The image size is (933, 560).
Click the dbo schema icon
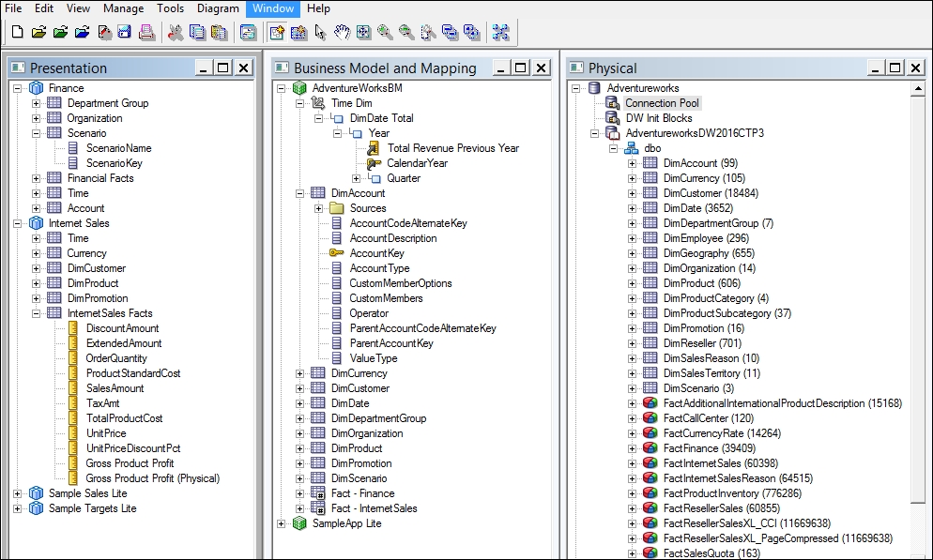point(632,148)
